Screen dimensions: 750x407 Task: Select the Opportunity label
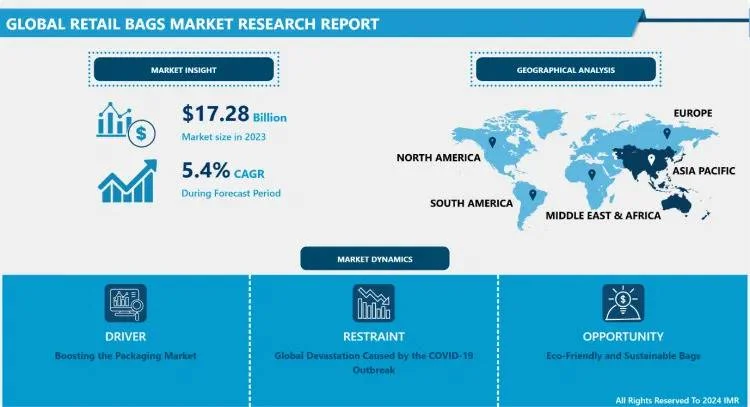623,336
